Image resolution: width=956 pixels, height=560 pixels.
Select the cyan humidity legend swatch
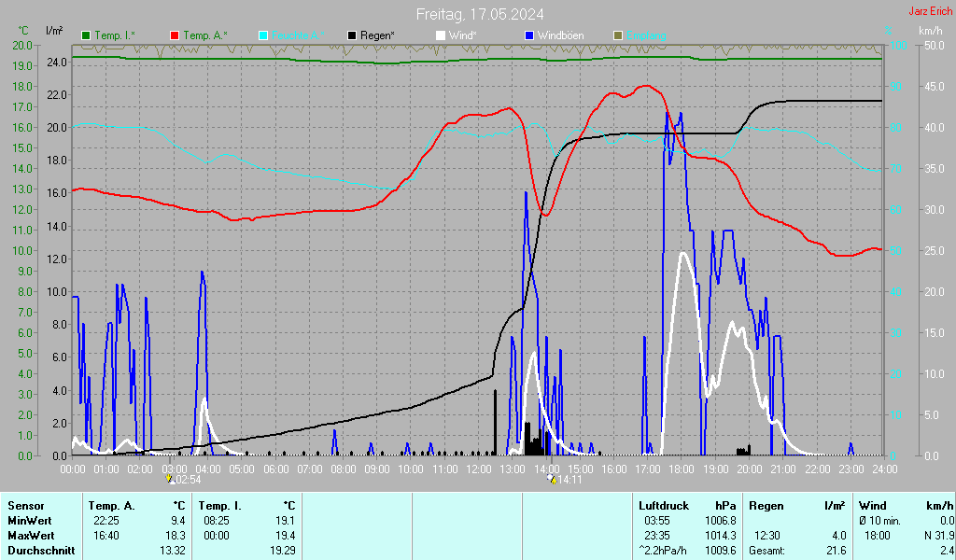point(263,35)
